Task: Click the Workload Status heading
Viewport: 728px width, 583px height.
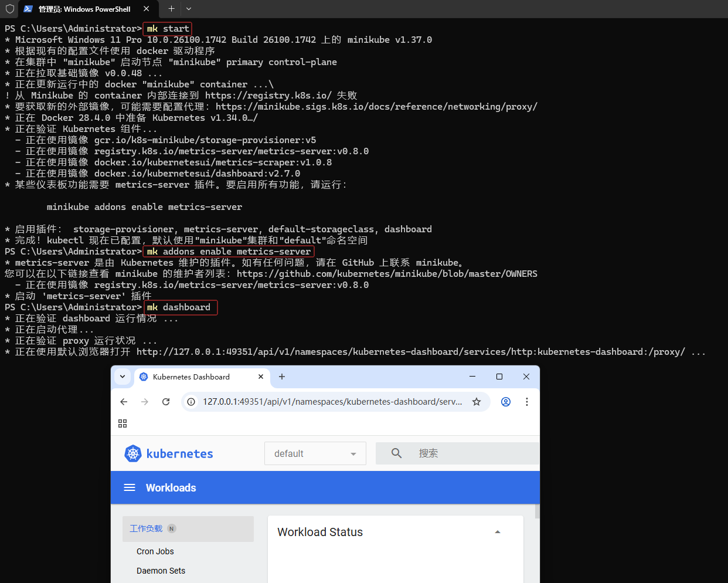Action: [320, 532]
